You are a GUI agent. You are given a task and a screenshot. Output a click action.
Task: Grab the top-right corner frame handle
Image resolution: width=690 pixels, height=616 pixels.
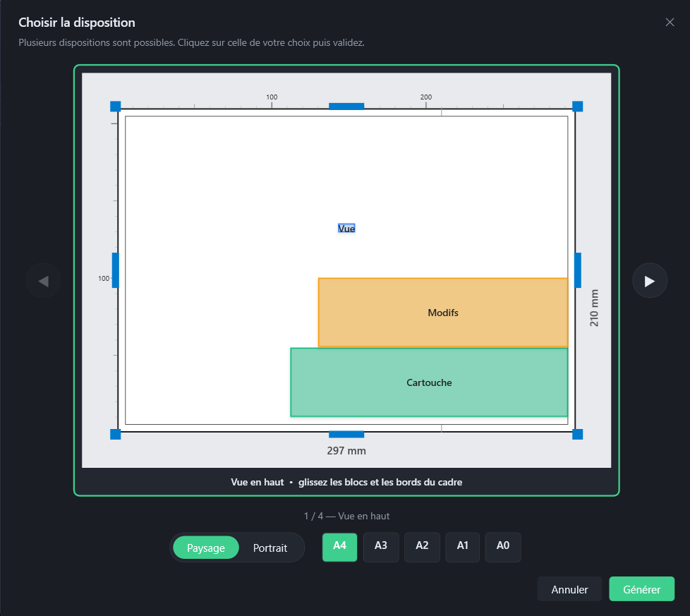point(577,106)
